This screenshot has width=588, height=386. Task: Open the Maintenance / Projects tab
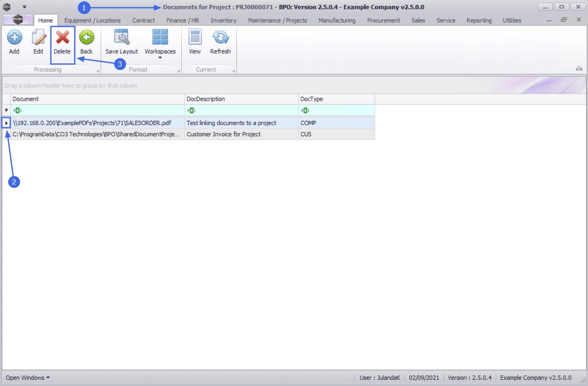(x=277, y=20)
